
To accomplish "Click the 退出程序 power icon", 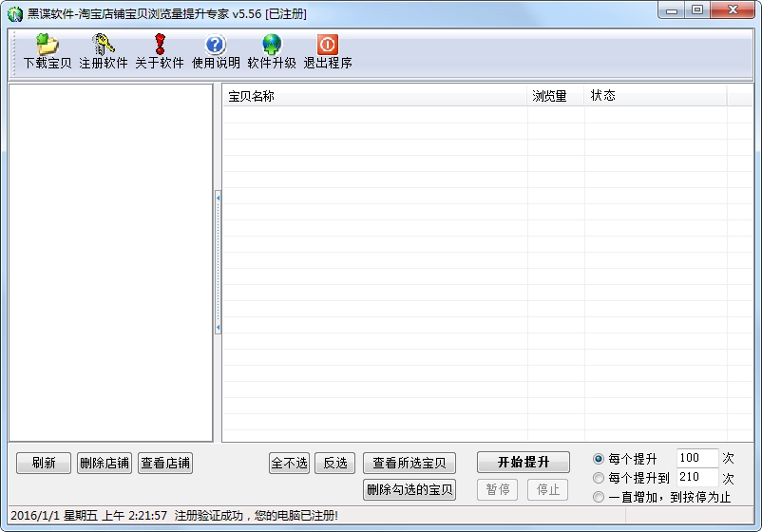I will point(328,51).
